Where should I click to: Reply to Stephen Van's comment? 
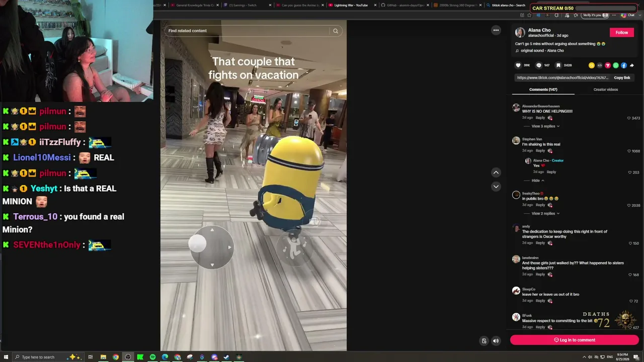(x=540, y=151)
